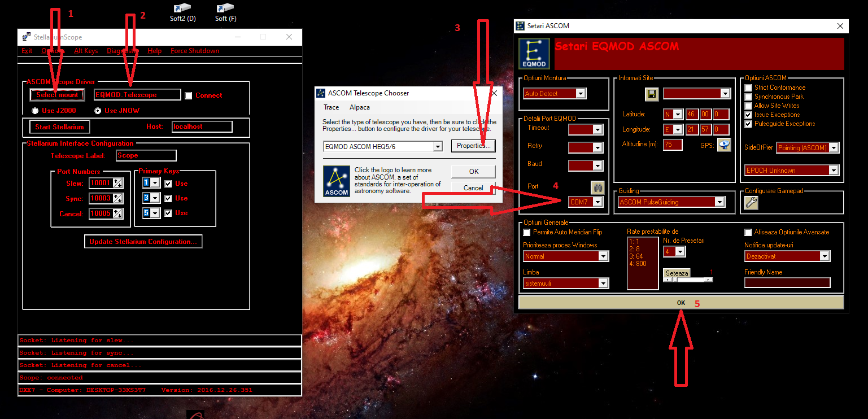868x419 pixels.
Task: Open the Help menu in StellariumScope
Action: (155, 51)
